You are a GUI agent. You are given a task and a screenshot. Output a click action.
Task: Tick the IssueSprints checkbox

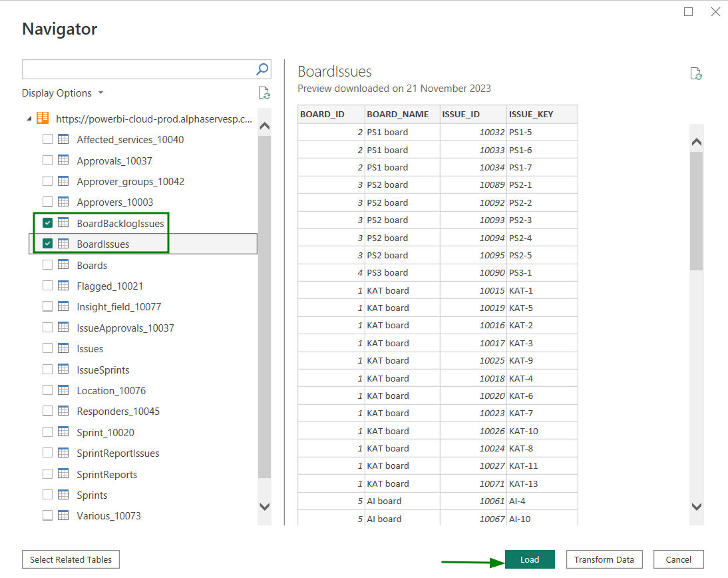pyautogui.click(x=48, y=370)
